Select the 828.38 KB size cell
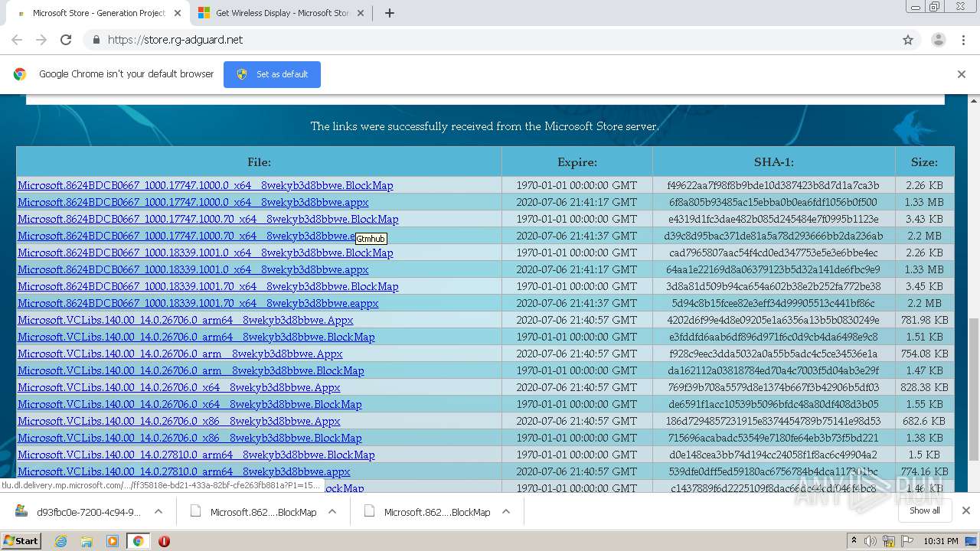Viewport: 980px width, 551px height. pos(924,387)
